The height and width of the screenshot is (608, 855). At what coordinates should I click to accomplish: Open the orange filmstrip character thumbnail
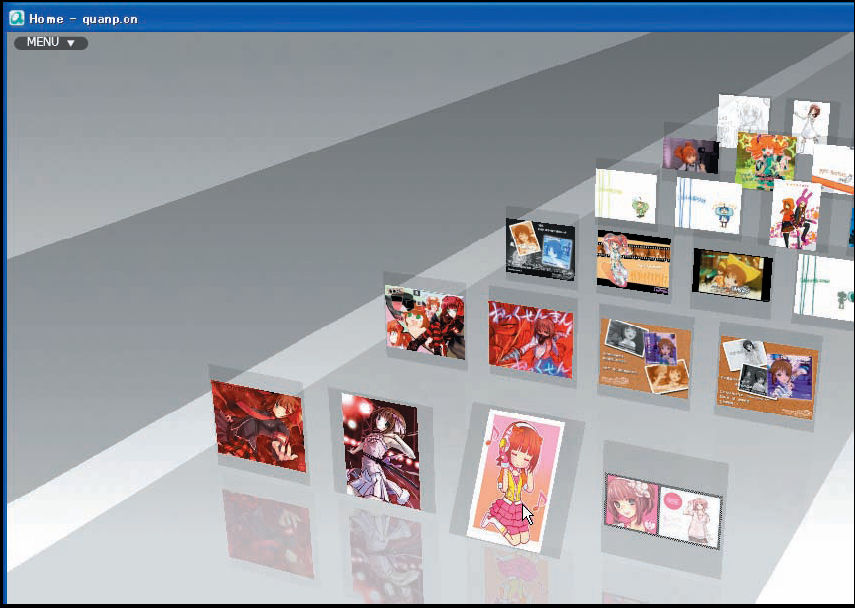[634, 262]
